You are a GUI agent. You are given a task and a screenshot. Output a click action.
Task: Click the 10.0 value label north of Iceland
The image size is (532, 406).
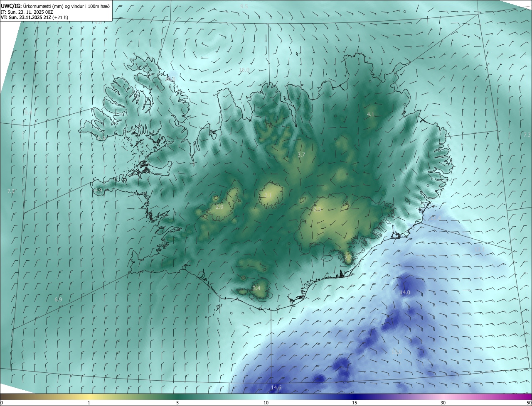(x=244, y=70)
